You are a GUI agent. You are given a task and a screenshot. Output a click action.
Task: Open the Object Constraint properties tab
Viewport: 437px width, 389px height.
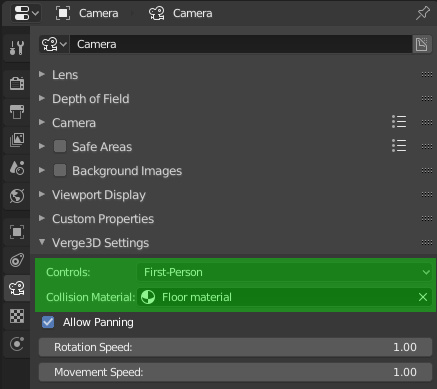coord(17,260)
